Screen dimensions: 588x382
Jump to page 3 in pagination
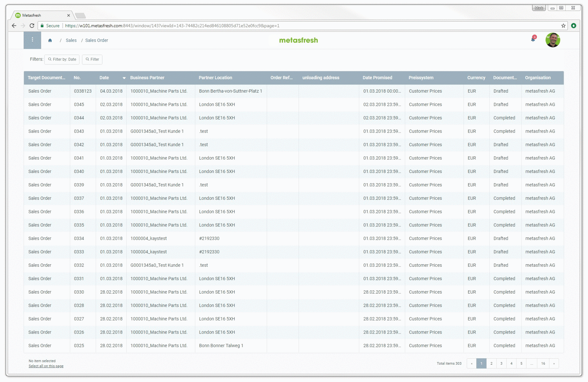coord(501,364)
